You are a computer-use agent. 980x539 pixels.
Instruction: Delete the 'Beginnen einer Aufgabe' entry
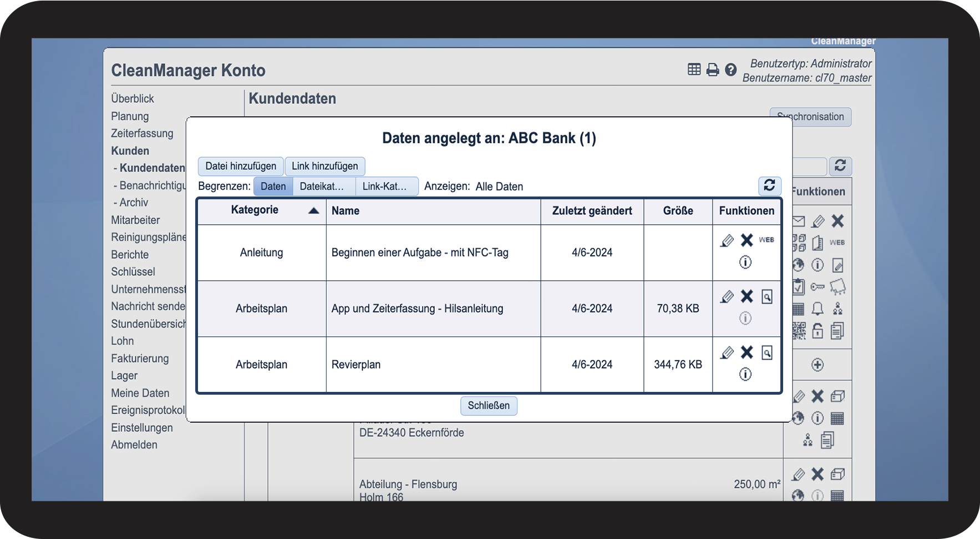[x=747, y=240]
